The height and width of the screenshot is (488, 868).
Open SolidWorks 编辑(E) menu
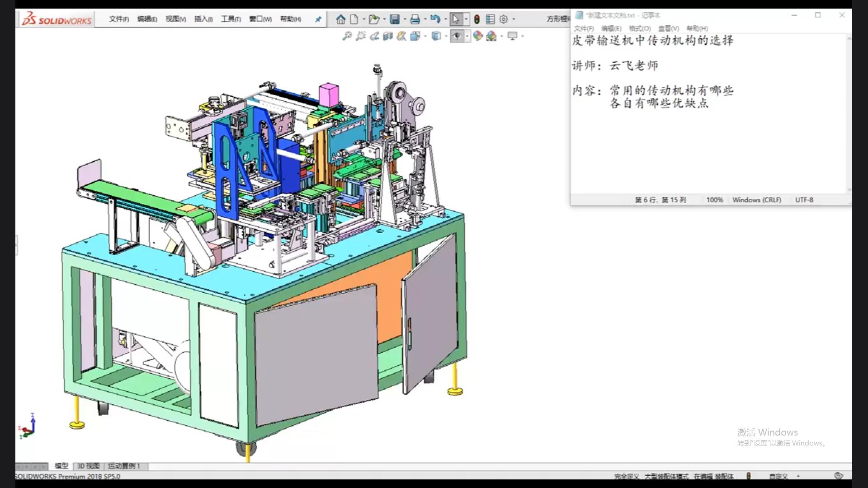pos(147,19)
